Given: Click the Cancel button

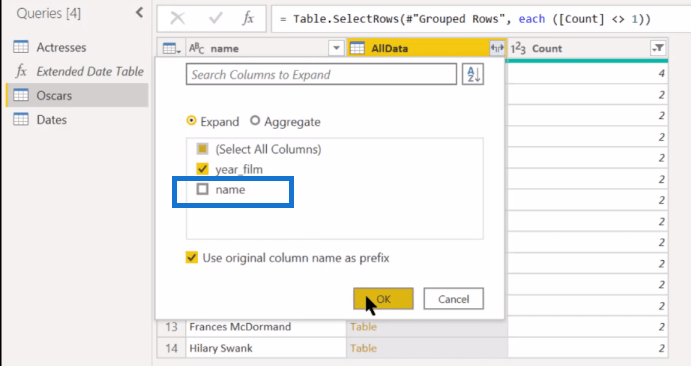Looking at the screenshot, I should coord(453,299).
